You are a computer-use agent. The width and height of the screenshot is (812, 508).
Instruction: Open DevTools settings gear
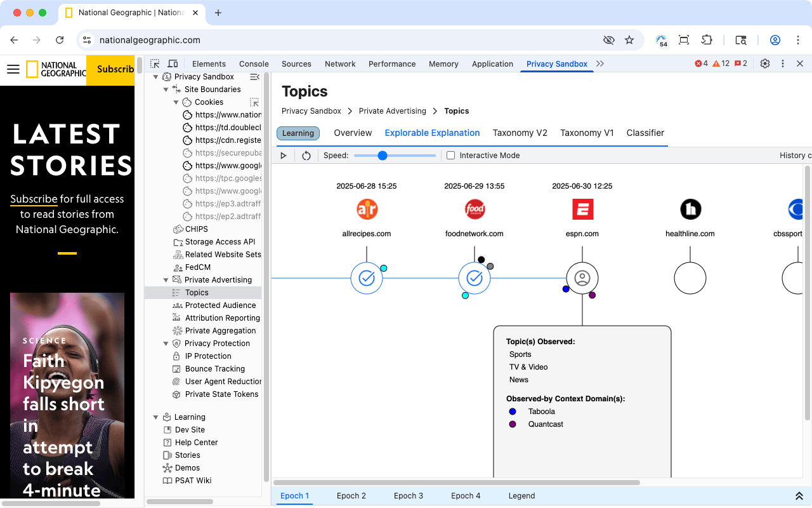coord(764,63)
